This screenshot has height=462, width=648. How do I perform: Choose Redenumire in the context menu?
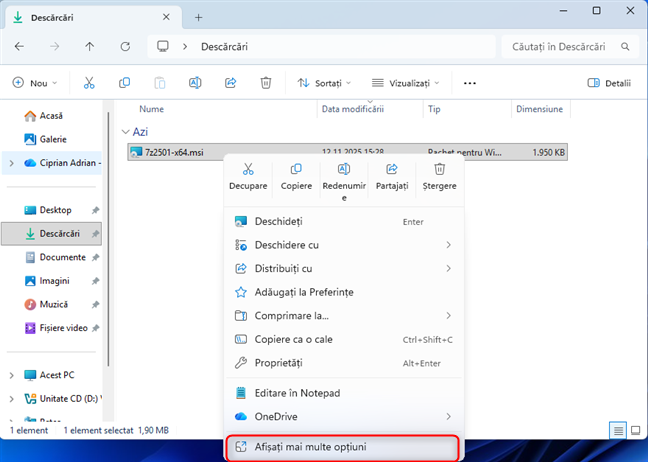344,182
